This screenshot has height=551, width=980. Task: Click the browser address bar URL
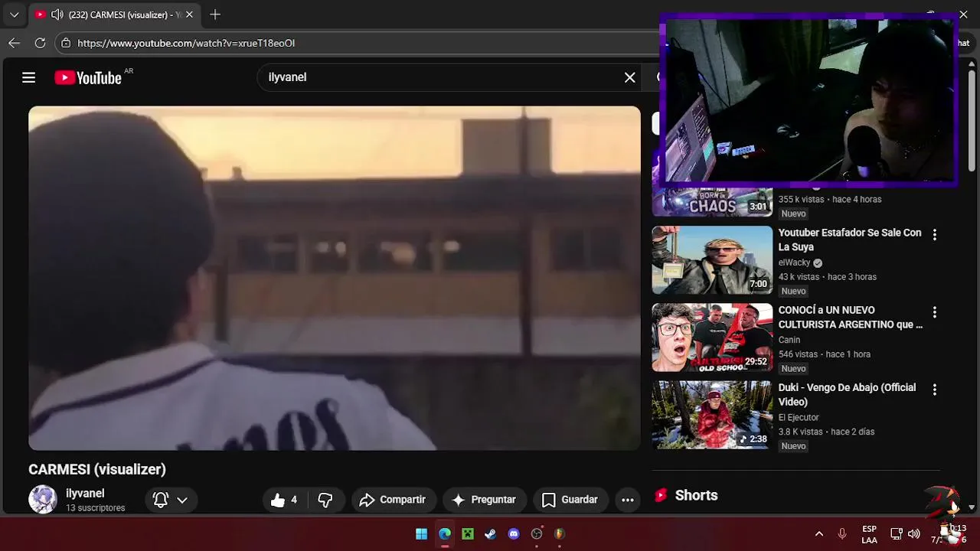point(186,43)
